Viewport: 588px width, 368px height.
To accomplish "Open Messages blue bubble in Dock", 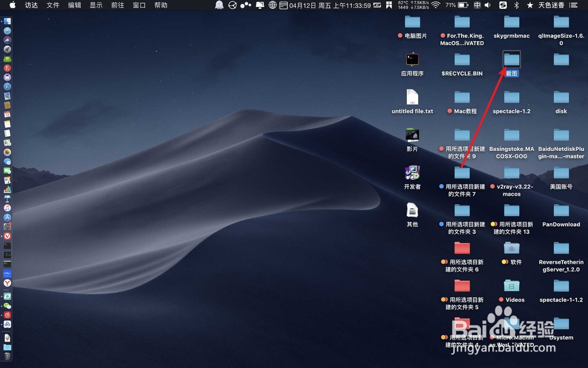I will (7, 161).
